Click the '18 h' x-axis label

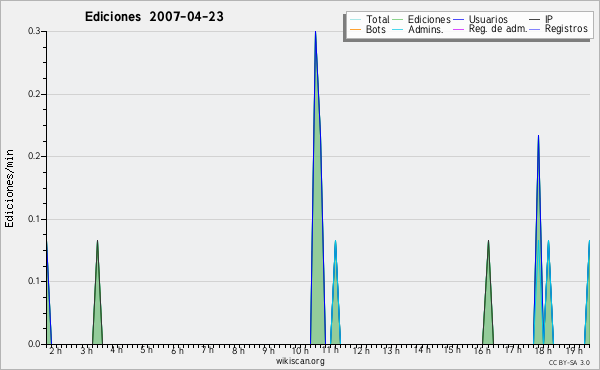click(x=543, y=350)
